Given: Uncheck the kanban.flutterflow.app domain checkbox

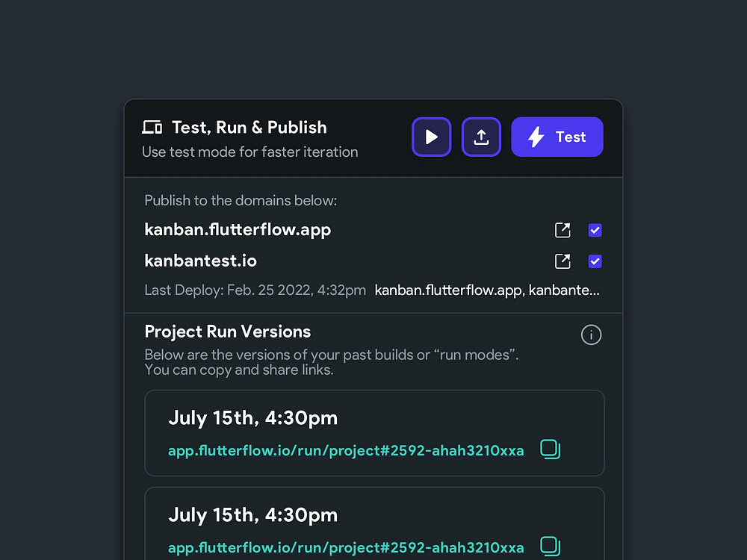Looking at the screenshot, I should click(595, 230).
